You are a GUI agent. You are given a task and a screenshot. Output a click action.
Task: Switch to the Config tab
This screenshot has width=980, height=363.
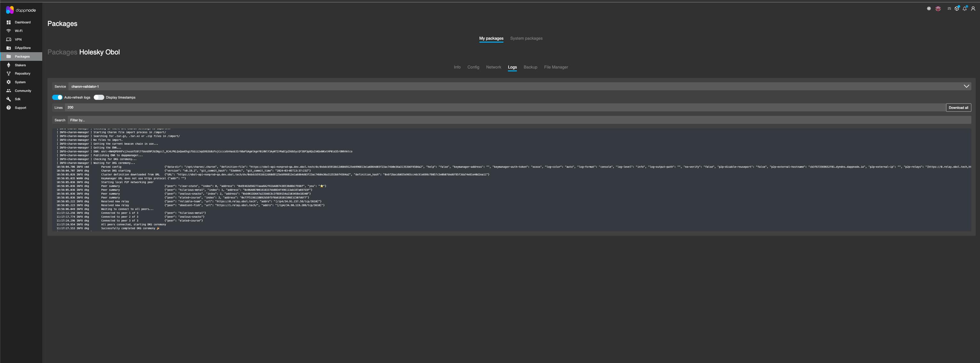(x=473, y=67)
